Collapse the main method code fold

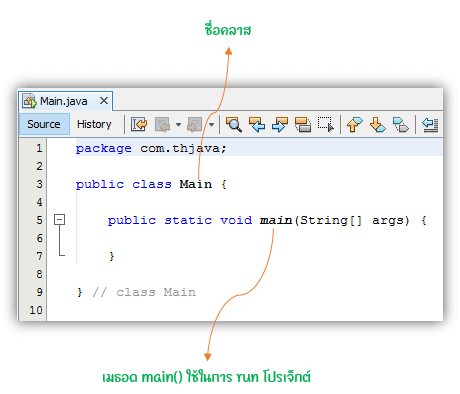click(60, 219)
